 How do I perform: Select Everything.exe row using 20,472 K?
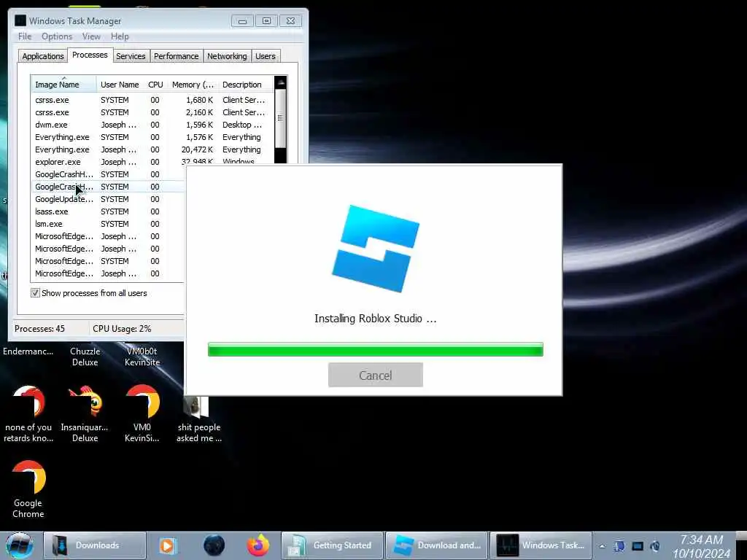point(152,149)
